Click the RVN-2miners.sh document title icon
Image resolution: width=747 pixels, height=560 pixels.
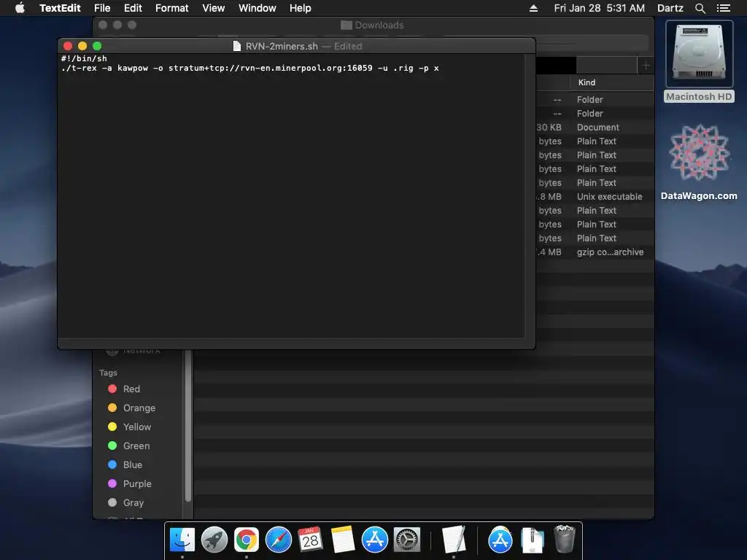pos(237,46)
